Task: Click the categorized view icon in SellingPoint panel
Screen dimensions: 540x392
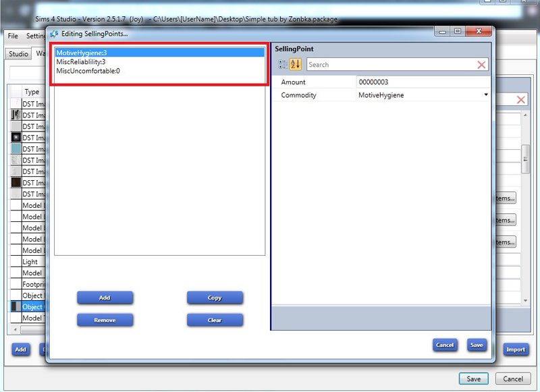Action: click(x=283, y=65)
